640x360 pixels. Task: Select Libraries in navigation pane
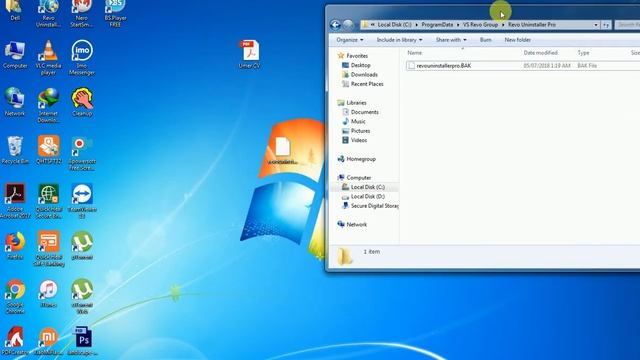[356, 103]
